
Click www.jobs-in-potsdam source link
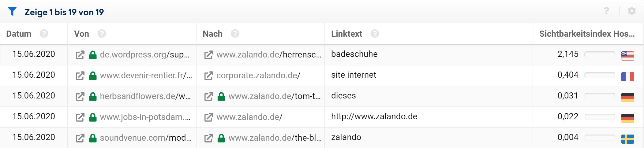tap(145, 117)
